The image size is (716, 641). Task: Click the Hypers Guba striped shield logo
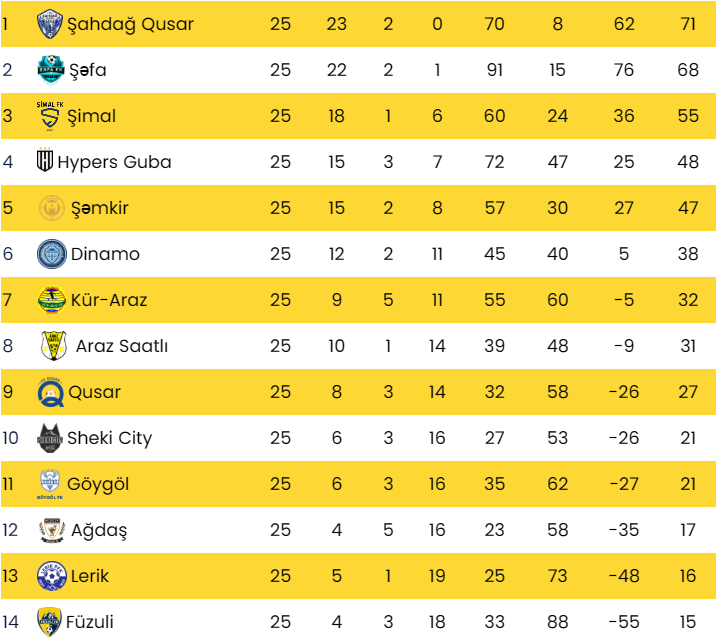45,160
